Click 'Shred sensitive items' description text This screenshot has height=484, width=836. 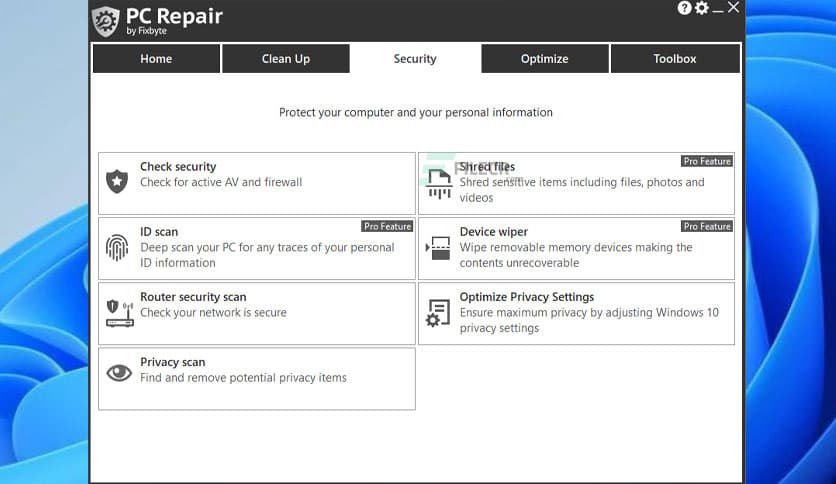(x=582, y=190)
